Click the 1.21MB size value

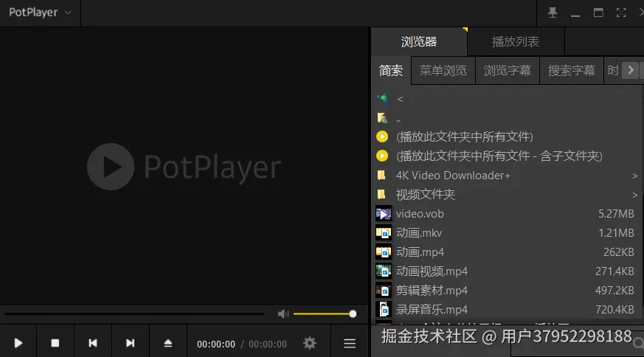coord(616,233)
